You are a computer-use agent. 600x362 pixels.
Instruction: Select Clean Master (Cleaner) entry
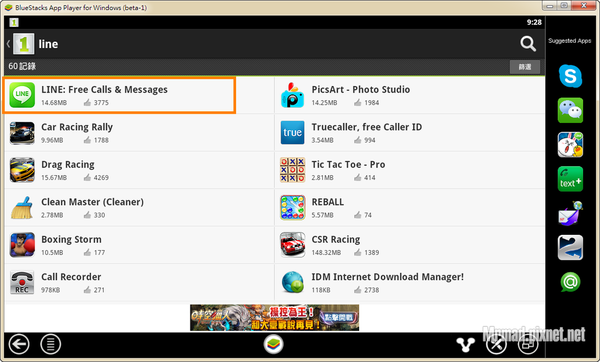139,208
